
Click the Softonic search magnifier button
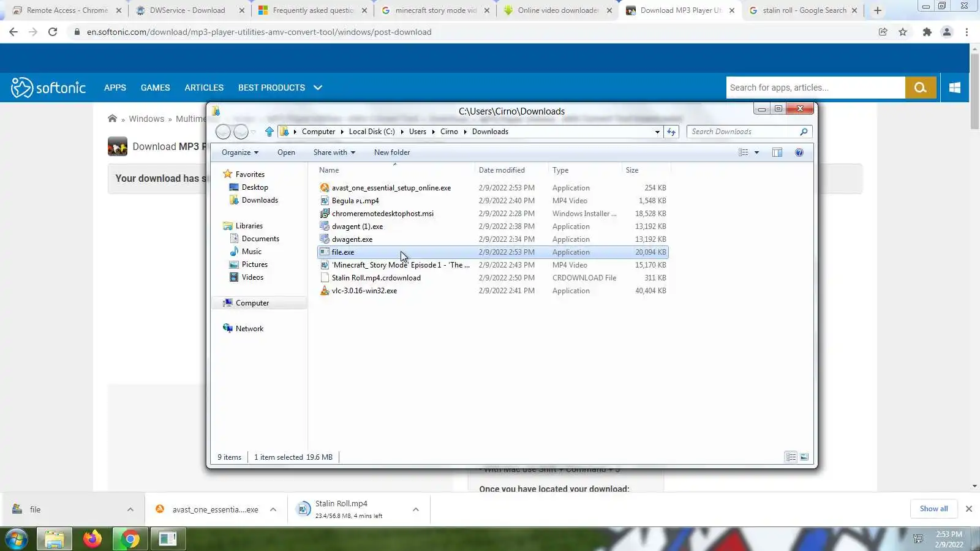921,88
